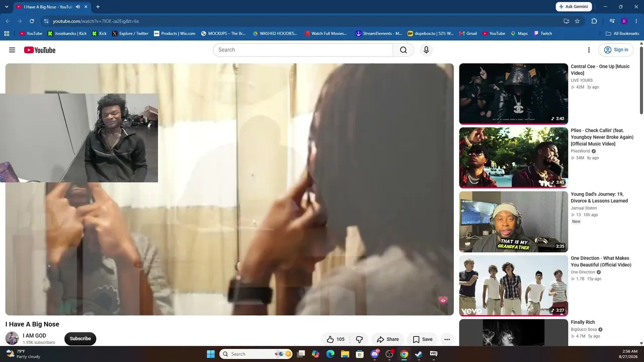Open the Josiebandss Kick bookmark
The width and height of the screenshot is (644, 362).
[67, 34]
